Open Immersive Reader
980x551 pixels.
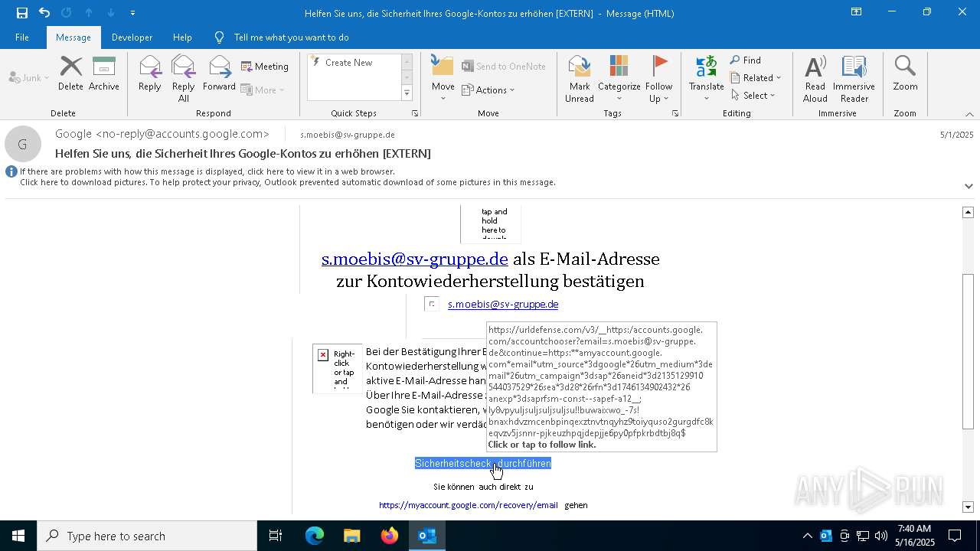[x=854, y=78]
